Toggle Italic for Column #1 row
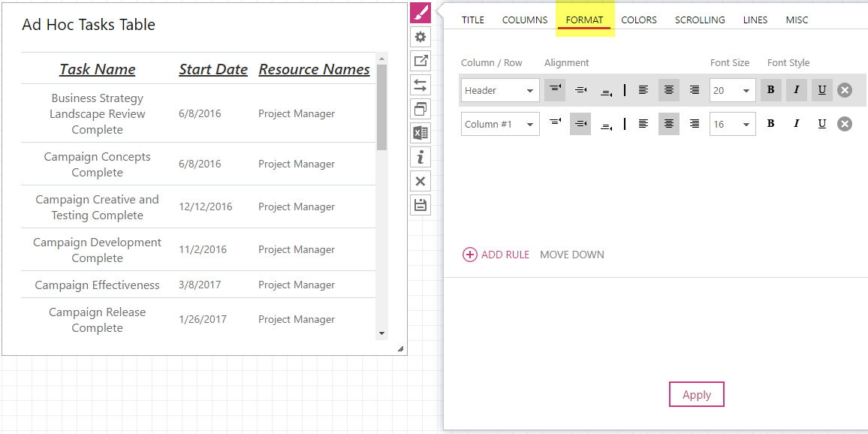Viewport: 868px width, 434px height. [796, 124]
